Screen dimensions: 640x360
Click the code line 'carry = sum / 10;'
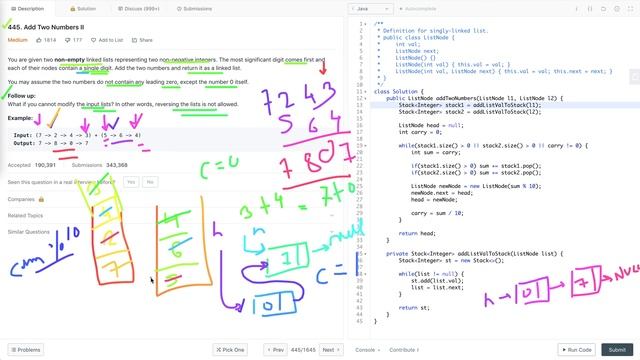point(437,213)
